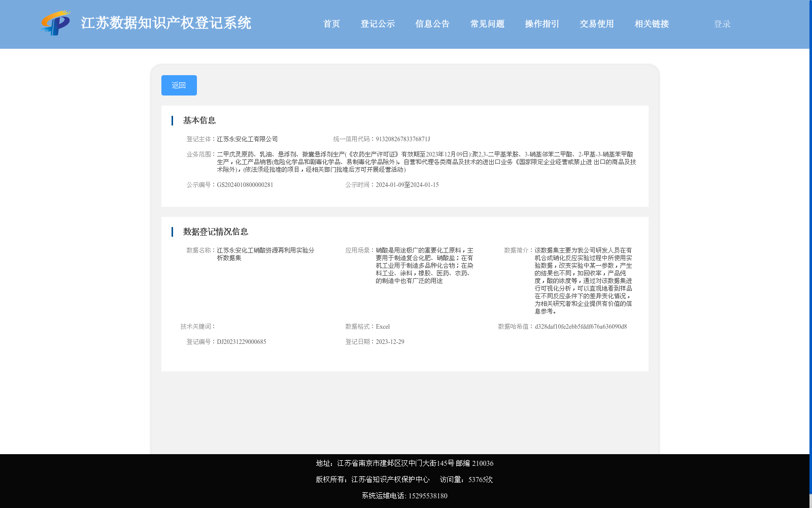Click the system logo icon in header
The height and width of the screenshot is (508, 812).
tap(55, 23)
